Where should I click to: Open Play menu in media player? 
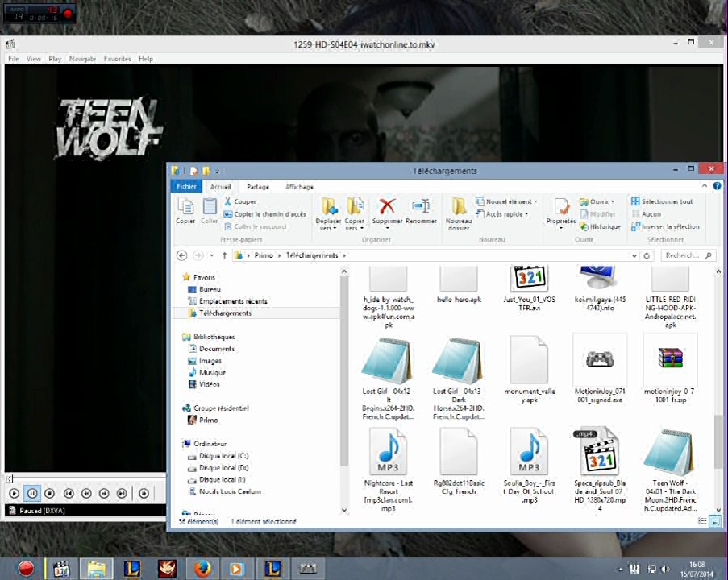(x=55, y=59)
